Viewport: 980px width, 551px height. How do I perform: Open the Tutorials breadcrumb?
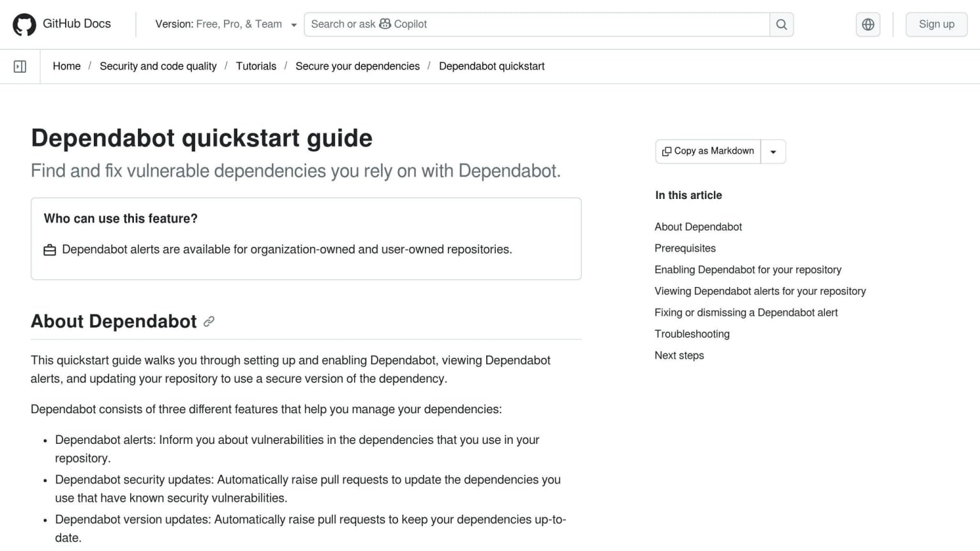[256, 66]
